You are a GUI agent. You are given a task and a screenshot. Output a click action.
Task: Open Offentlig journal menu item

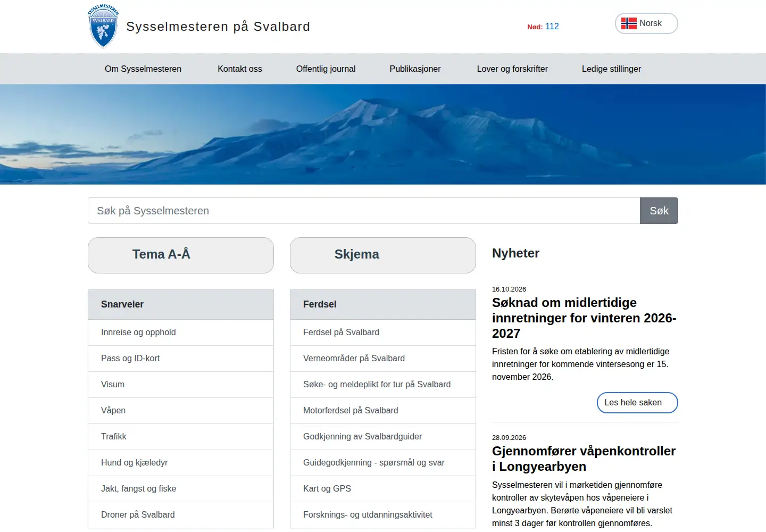point(326,69)
